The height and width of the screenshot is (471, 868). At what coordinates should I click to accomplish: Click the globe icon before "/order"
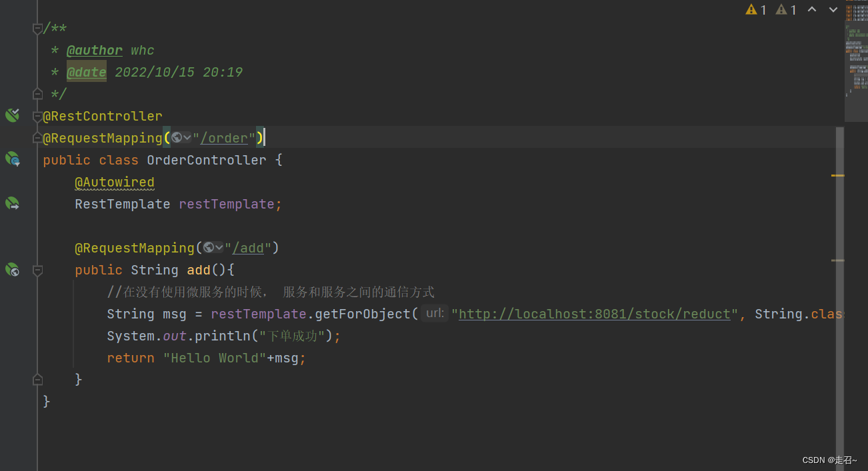pyautogui.click(x=177, y=138)
